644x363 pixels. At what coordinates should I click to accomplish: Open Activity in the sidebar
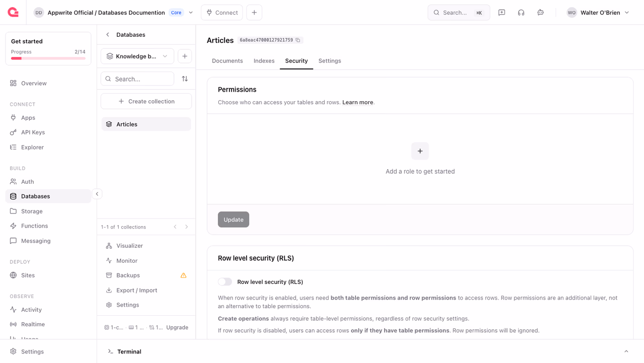[48, 310]
